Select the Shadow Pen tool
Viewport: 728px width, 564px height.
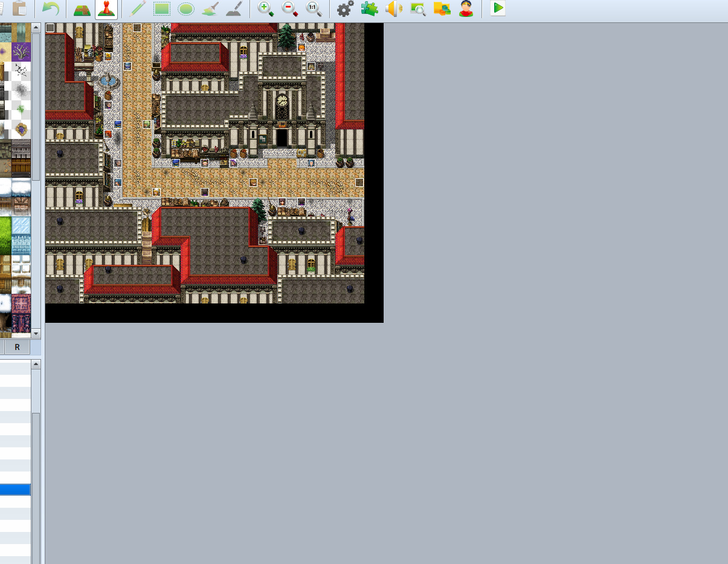click(234, 8)
